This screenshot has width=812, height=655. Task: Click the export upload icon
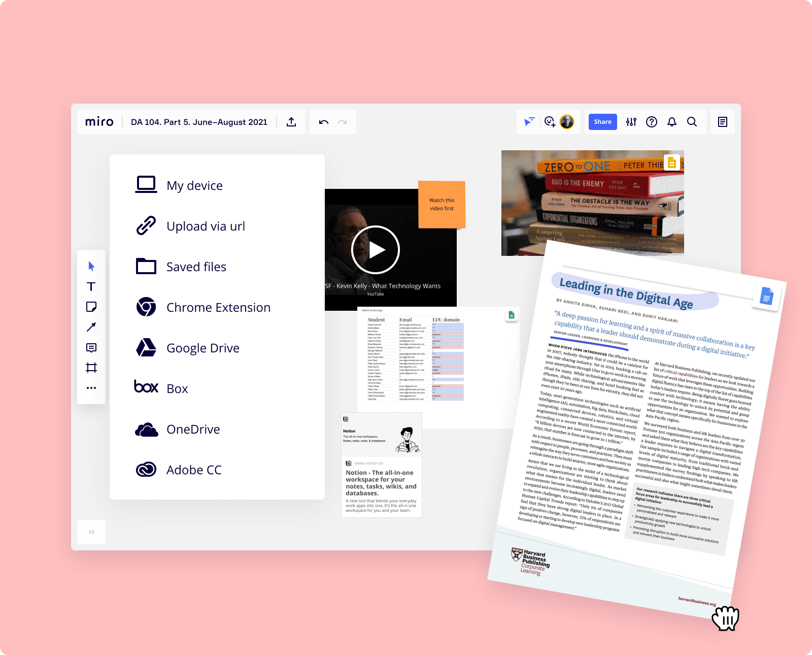291,122
